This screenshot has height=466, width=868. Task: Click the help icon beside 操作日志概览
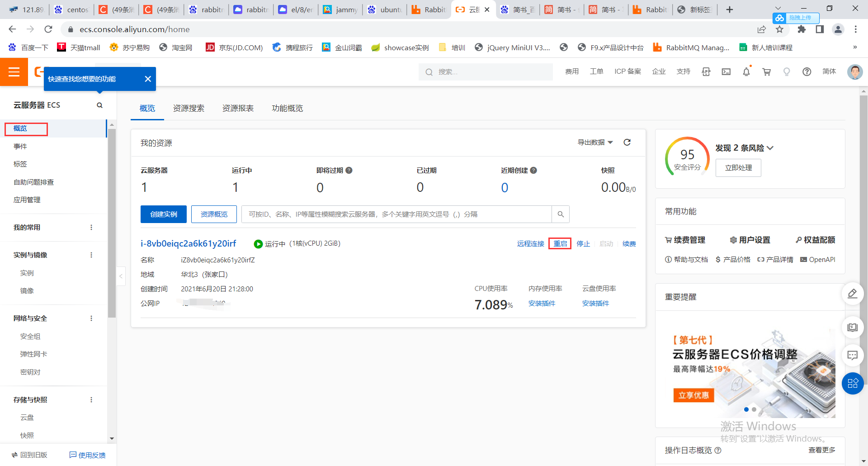(718, 451)
